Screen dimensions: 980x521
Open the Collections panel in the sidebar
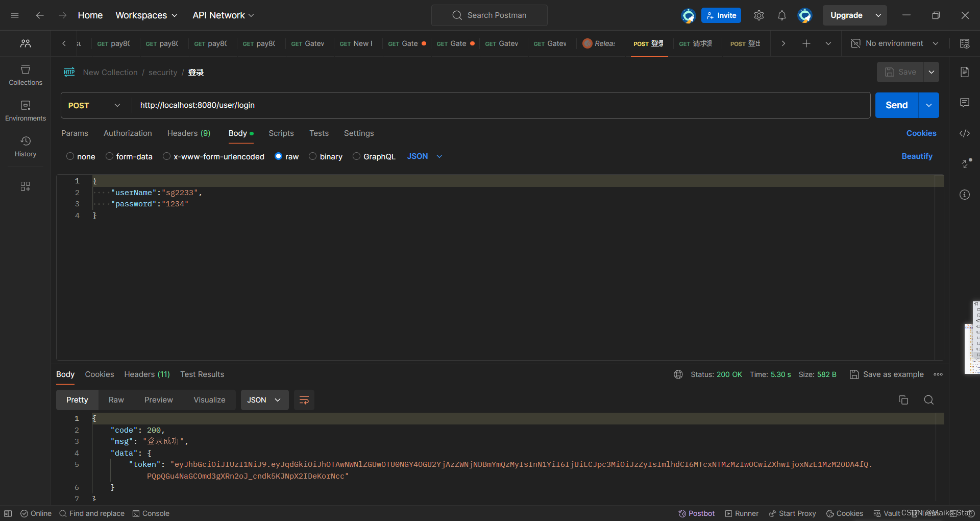click(25, 75)
